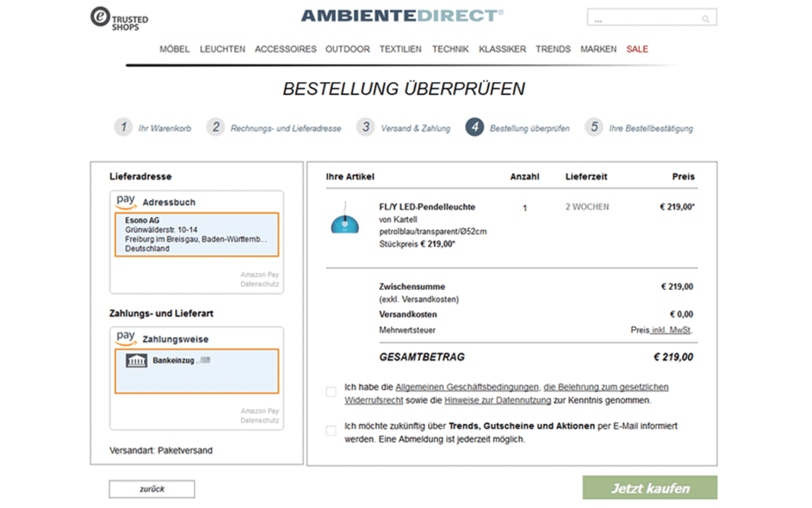The image size is (812, 508).
Task: Select the Esono AG delivery address box
Action: pos(197,234)
